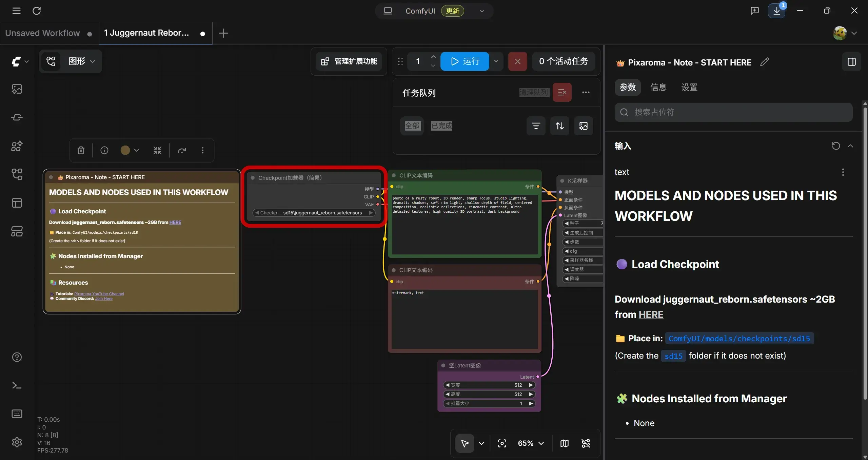Reset the 输入 section with undo icon
The width and height of the screenshot is (868, 460).
click(x=836, y=146)
